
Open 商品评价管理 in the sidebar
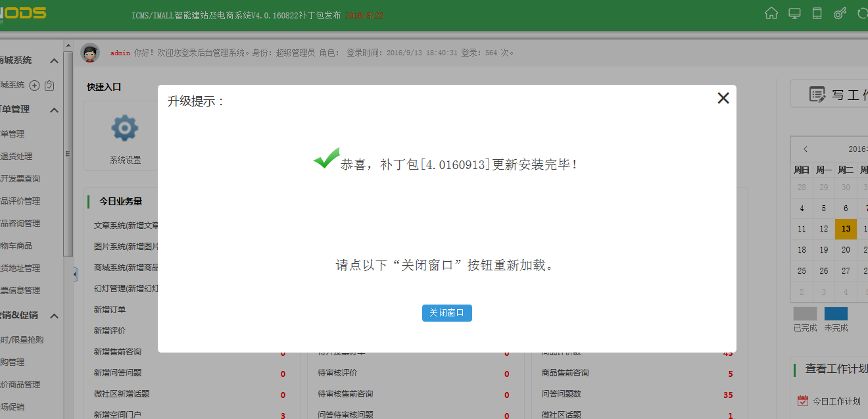tap(20, 201)
